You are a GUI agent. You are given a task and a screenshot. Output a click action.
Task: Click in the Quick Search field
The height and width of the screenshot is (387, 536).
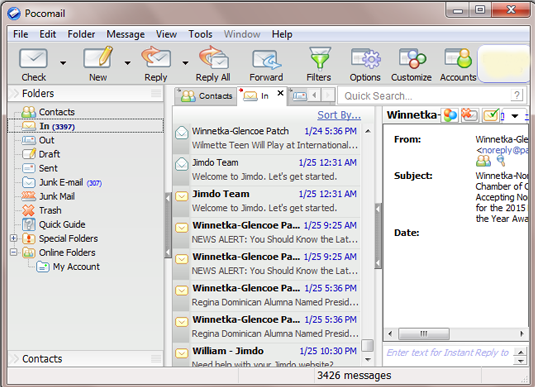424,96
